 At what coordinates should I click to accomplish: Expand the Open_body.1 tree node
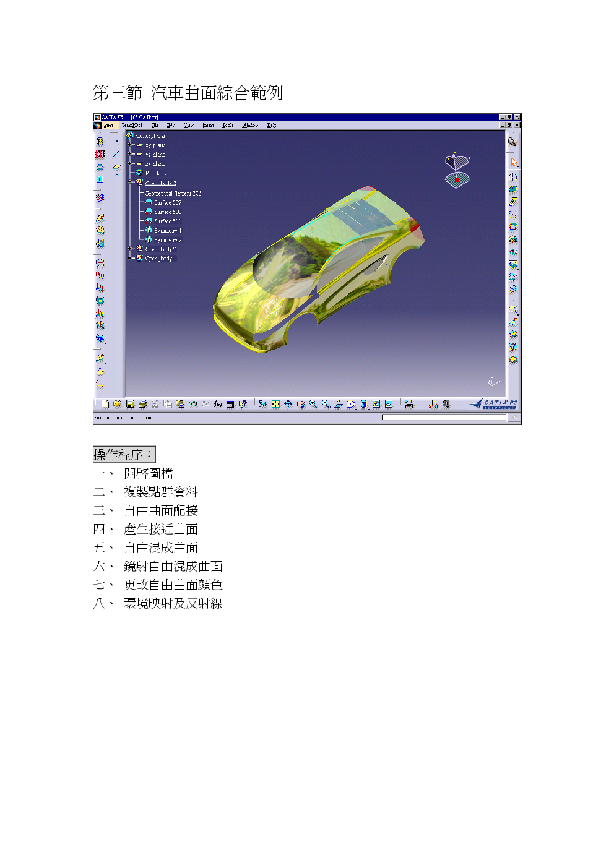(x=131, y=258)
